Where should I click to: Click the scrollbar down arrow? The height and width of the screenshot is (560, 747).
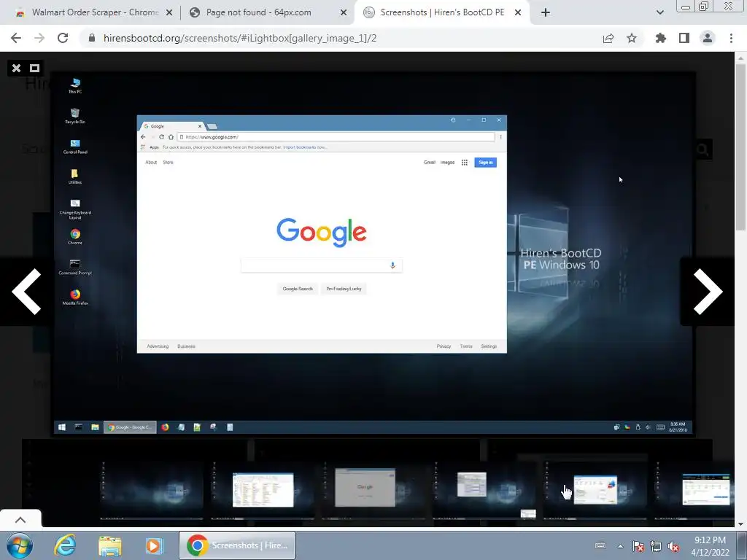(740, 524)
